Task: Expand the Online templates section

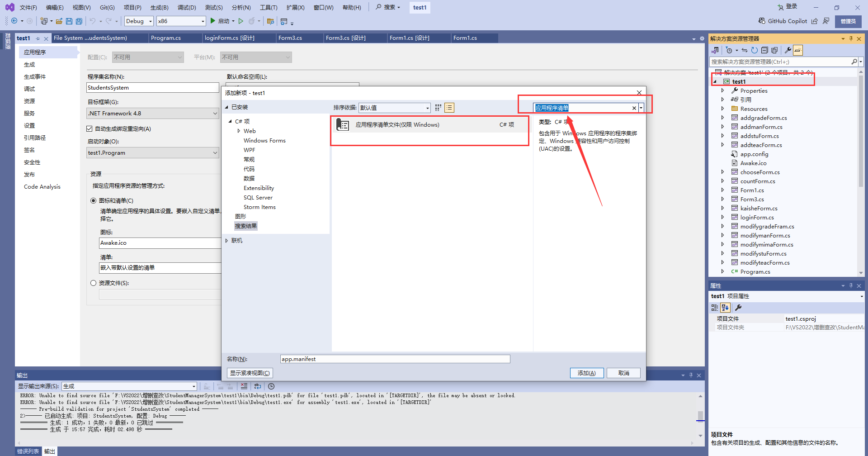Action: 226,241
